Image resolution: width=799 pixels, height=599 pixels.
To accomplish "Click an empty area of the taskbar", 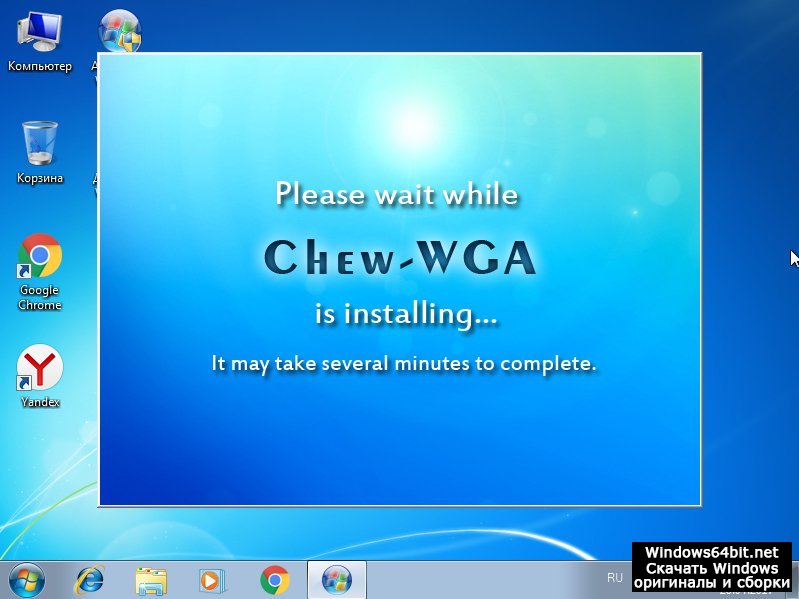I will pos(480,579).
